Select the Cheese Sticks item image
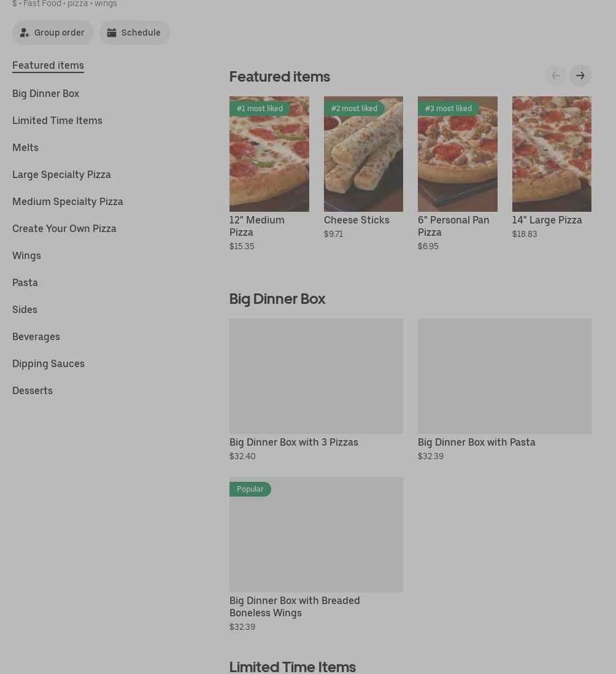Screen dimensions: 616x674 pyautogui.click(x=363, y=154)
